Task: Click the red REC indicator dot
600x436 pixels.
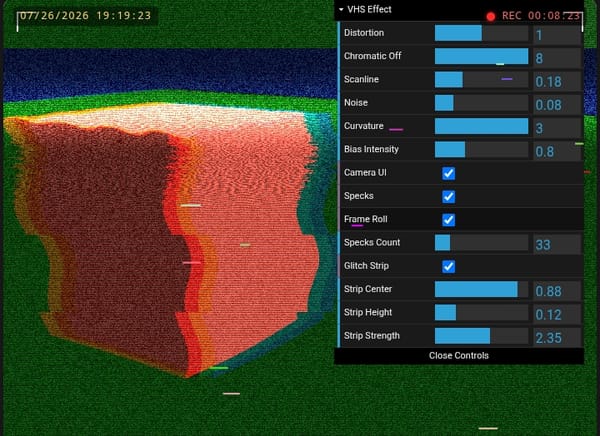Action: [491, 16]
